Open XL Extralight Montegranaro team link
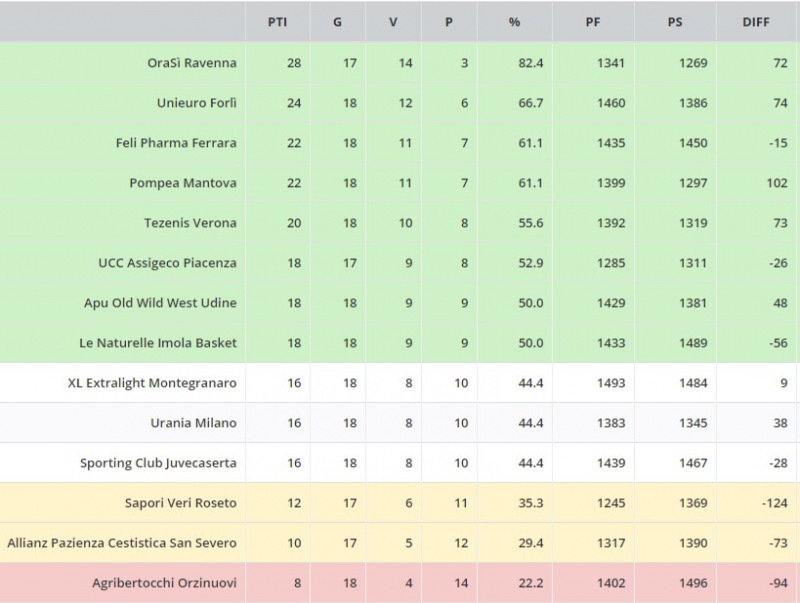This screenshot has width=800, height=603. pyautogui.click(x=152, y=383)
